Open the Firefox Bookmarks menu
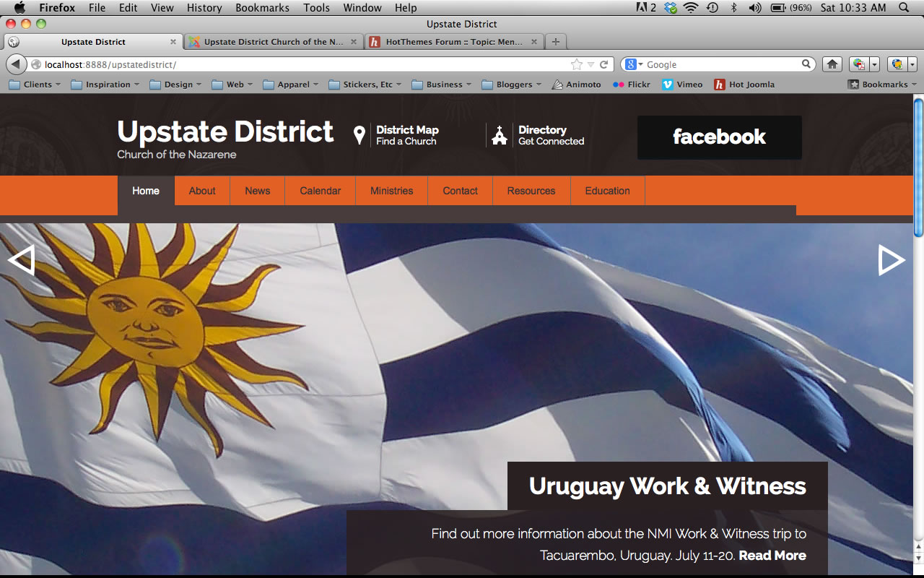Screen dimensions: 924x578 click(x=262, y=8)
